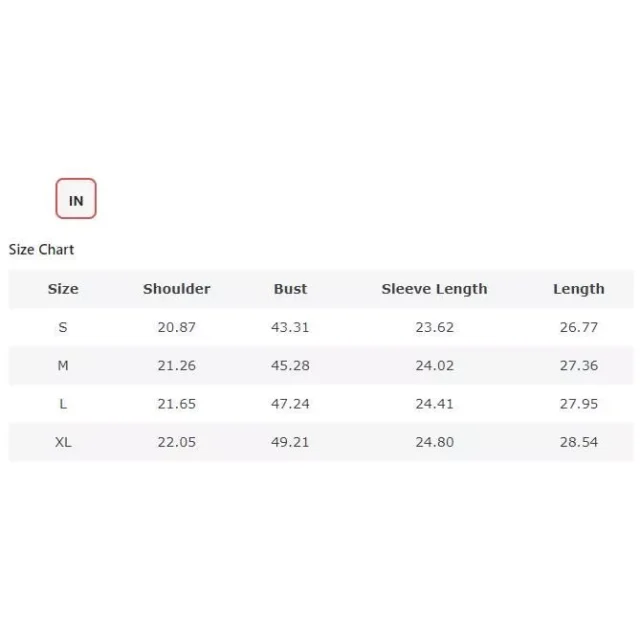The height and width of the screenshot is (640, 640).
Task: Select the L size row label
Action: pos(63,403)
